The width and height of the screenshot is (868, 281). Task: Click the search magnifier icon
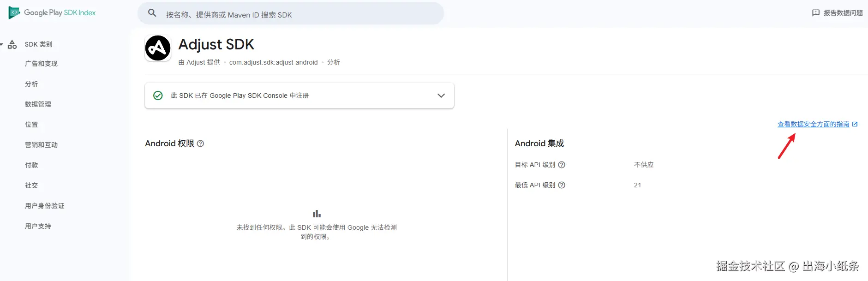[152, 13]
